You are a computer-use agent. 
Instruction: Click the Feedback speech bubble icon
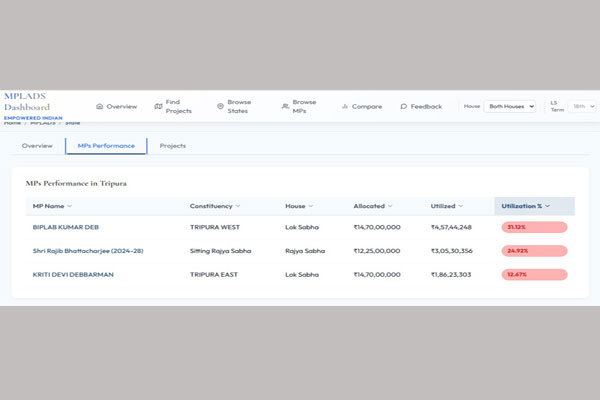pos(403,106)
